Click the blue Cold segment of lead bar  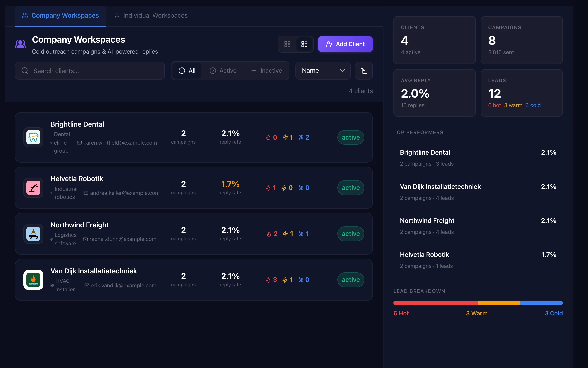pos(542,303)
